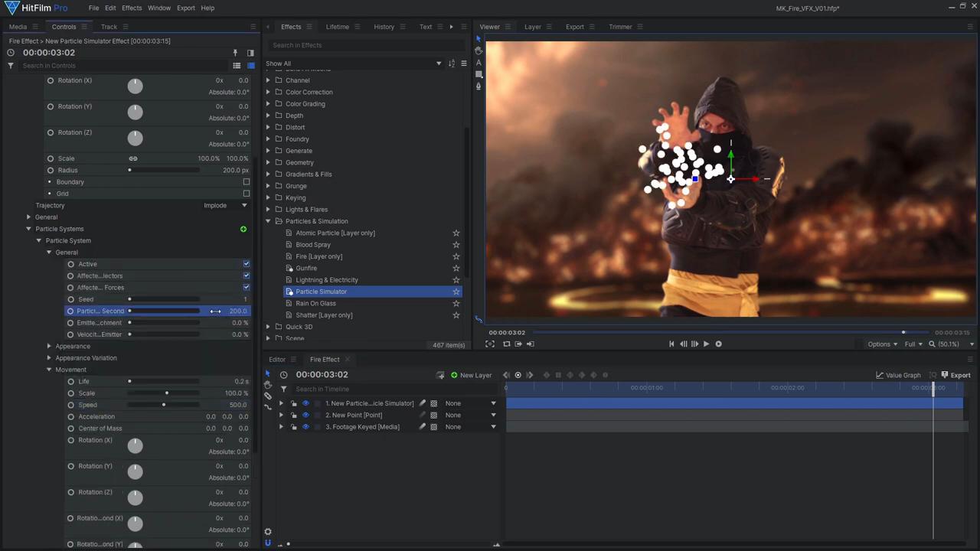Open Effects list options menu icon
Image resolution: width=980 pixels, height=551 pixels.
[x=463, y=64]
